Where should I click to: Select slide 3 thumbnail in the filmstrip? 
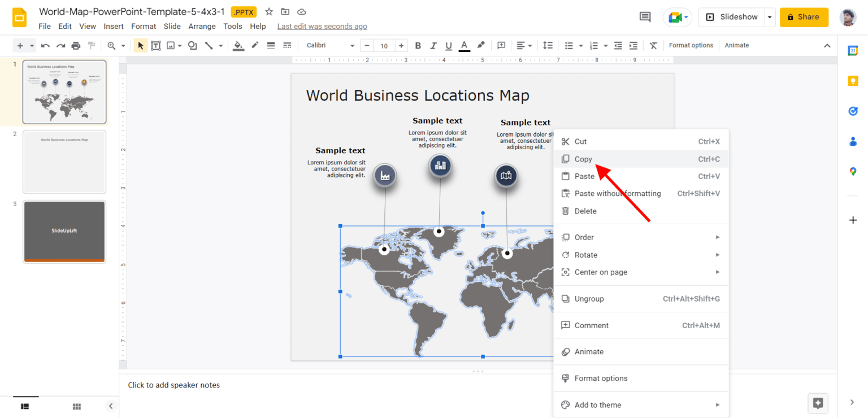64,232
